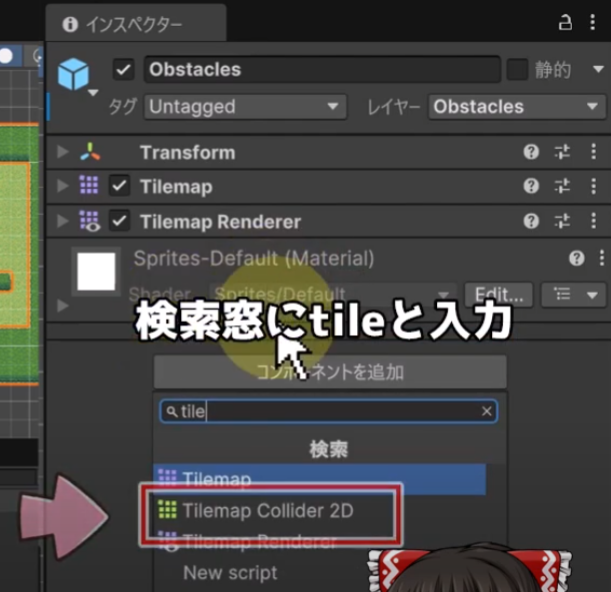Open Tilemap Renderer help icon
The height and width of the screenshot is (592, 611).
[x=531, y=221]
